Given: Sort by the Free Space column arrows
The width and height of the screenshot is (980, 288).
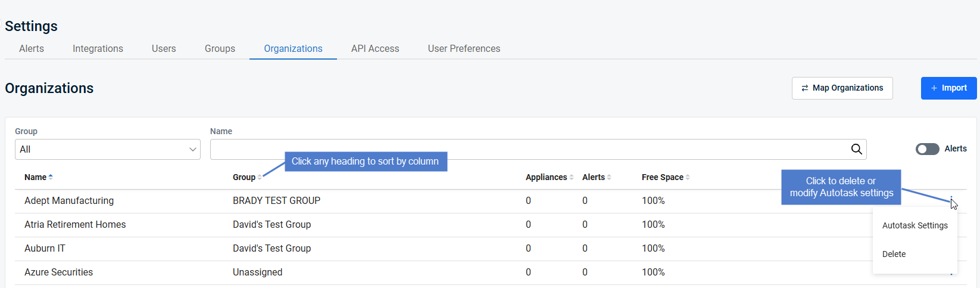Looking at the screenshot, I should 688,177.
